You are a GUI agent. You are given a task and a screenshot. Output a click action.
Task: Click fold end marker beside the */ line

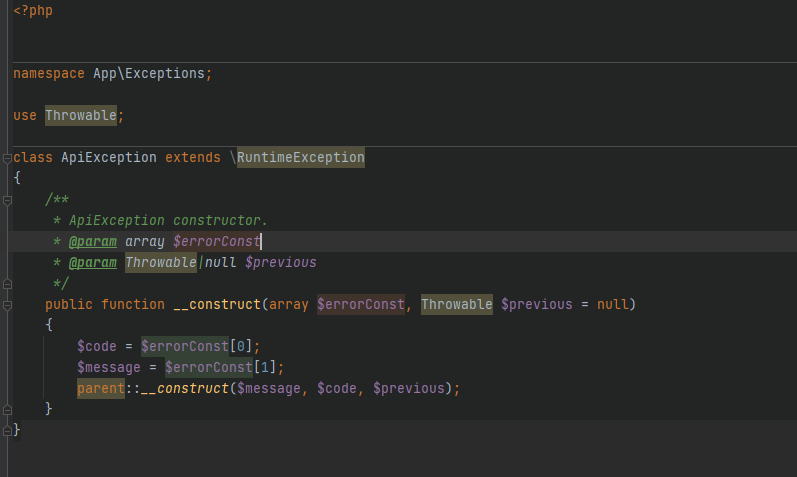[7, 284]
